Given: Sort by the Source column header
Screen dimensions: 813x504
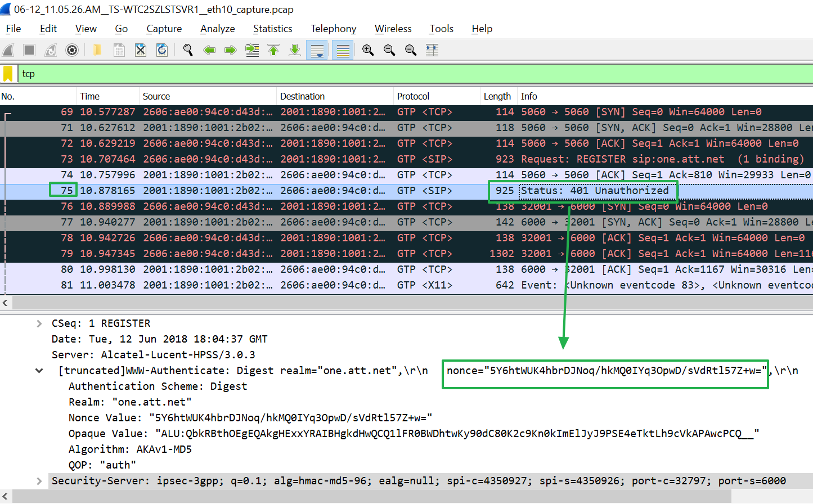Looking at the screenshot, I should pos(208,96).
